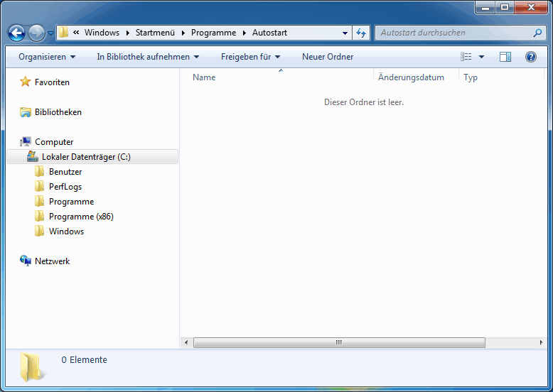Open In Bibliothek aufnehmen menu
The image size is (553, 392).
pyautogui.click(x=148, y=57)
